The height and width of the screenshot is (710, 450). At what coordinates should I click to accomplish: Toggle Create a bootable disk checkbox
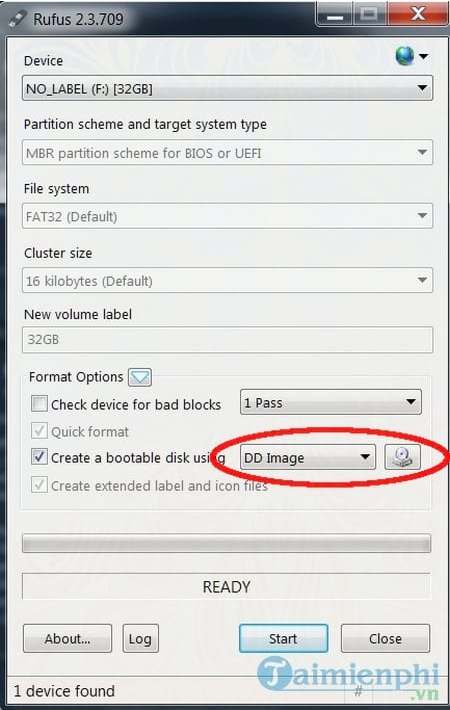tap(39, 457)
